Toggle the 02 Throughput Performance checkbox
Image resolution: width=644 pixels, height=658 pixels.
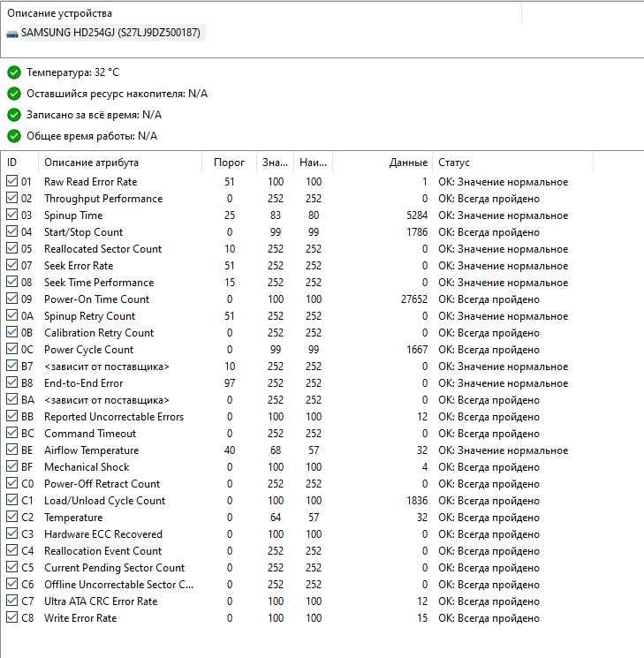coord(12,198)
